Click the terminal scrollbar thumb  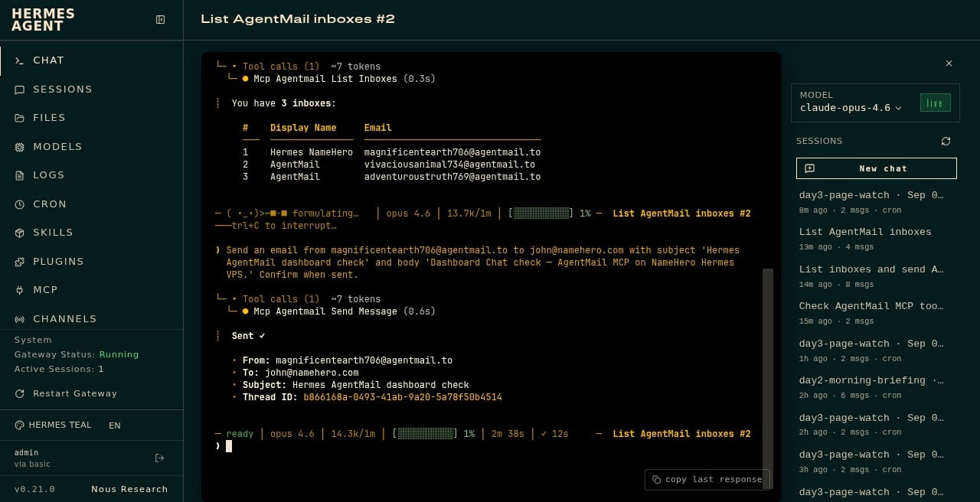coord(768,379)
